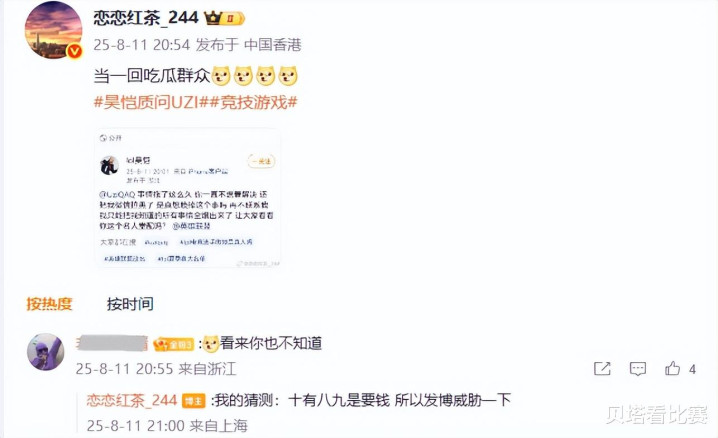The width and height of the screenshot is (718, 438).
Task: Open the purple commenter avatar
Action: [45, 351]
